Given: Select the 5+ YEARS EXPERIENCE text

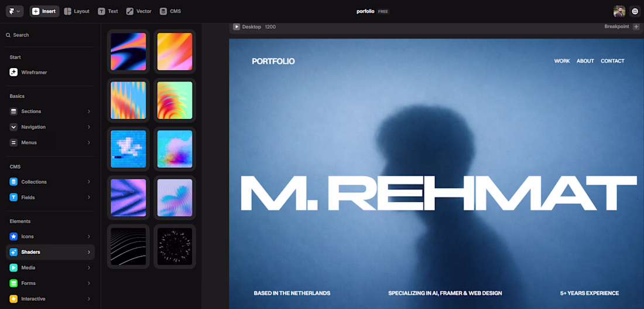Looking at the screenshot, I should (590, 293).
